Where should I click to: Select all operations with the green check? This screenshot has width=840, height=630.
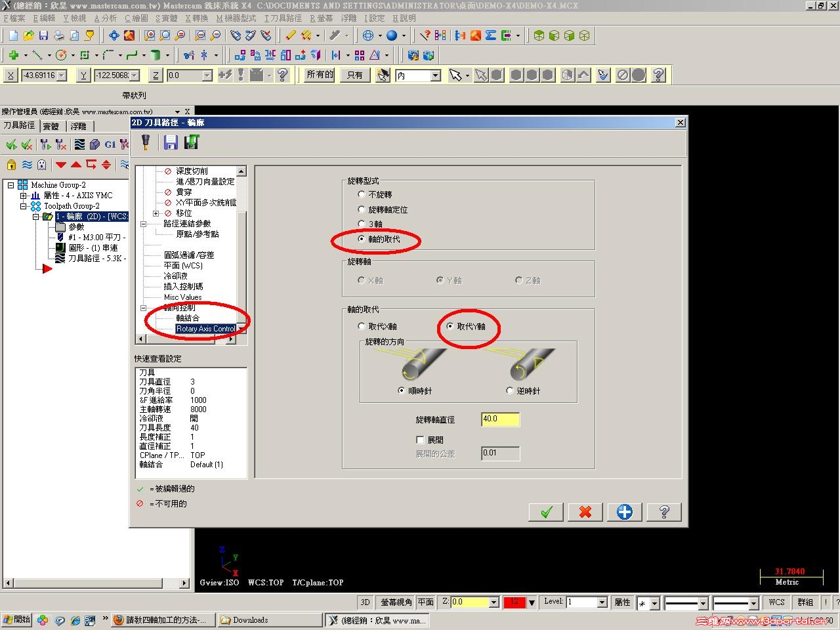tap(11, 144)
